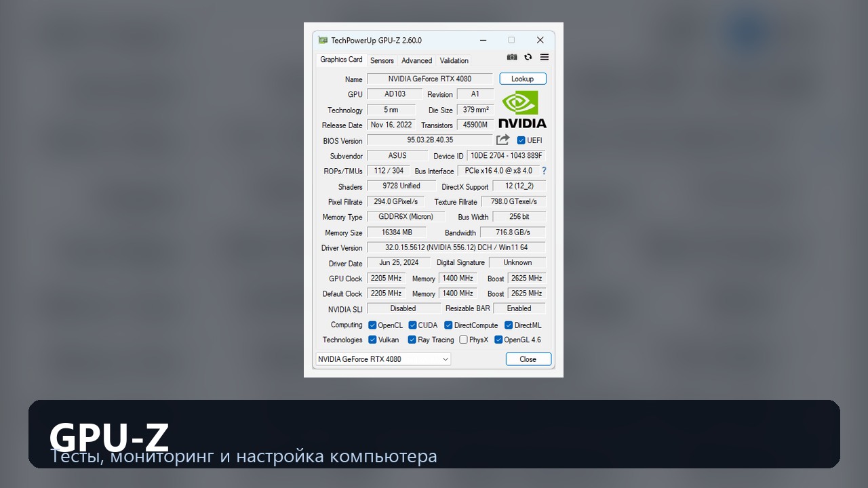Click the GPU Clock field 2205 MHz
Viewport: 868px width, 488px height.
[x=386, y=278]
